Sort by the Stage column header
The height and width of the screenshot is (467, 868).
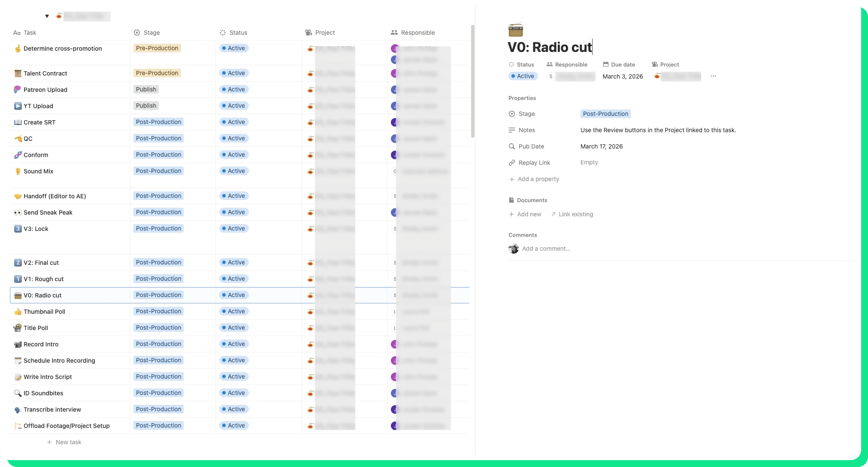(x=151, y=33)
